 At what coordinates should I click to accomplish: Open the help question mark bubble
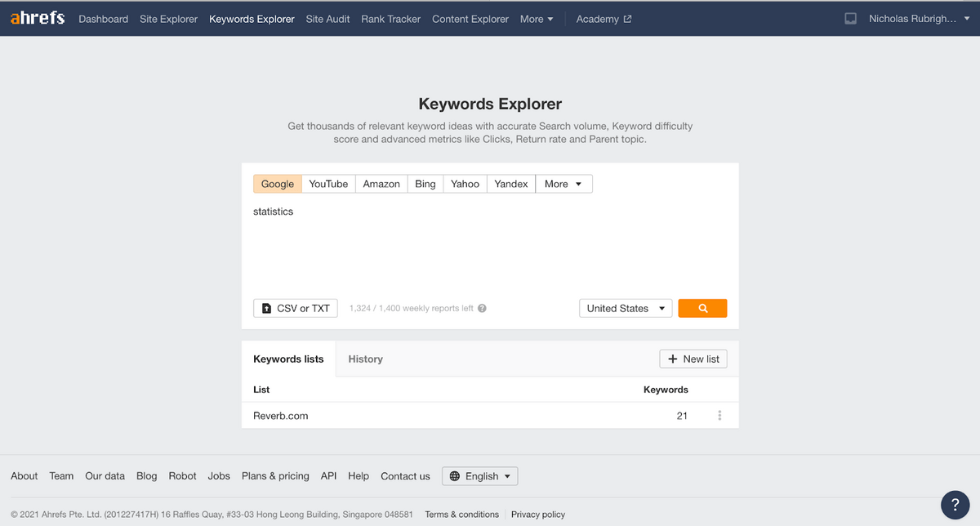tap(955, 503)
